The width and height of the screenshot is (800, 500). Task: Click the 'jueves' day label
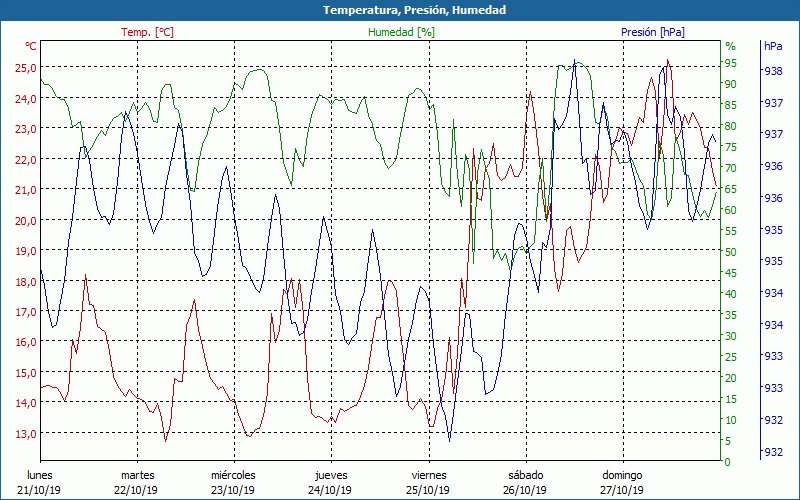tap(331, 475)
